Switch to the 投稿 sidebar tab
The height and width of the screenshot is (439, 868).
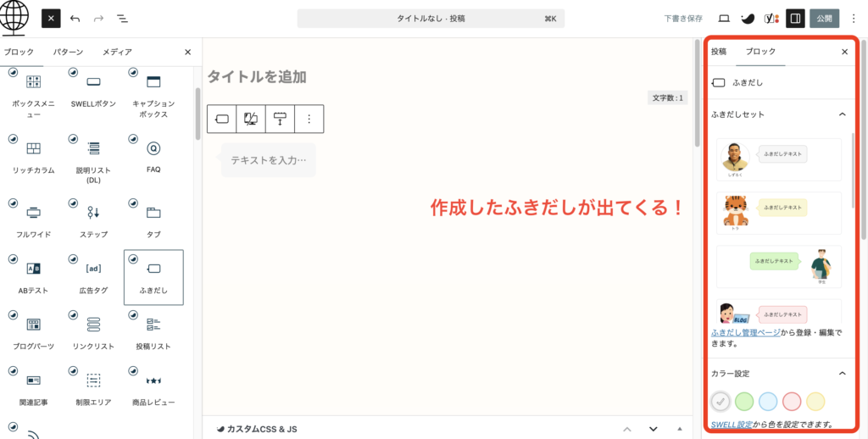[x=718, y=52]
